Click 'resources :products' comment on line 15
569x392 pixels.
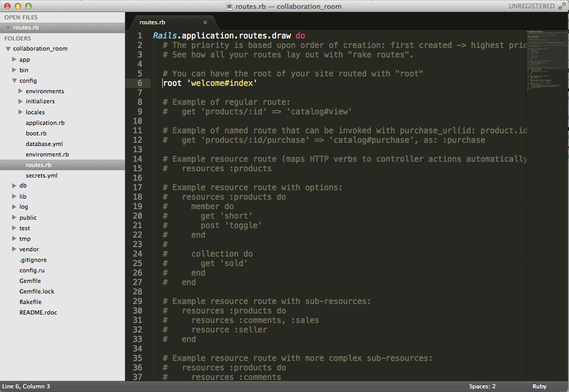click(x=227, y=169)
